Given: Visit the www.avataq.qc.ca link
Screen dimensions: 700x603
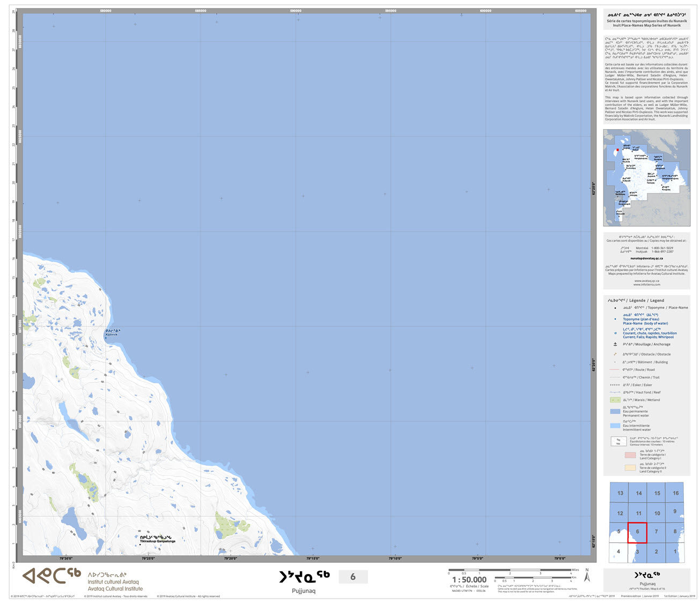Looking at the screenshot, I should [x=646, y=280].
